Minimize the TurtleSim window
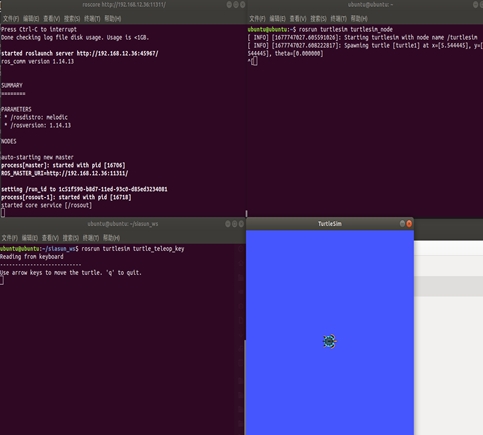 402,224
